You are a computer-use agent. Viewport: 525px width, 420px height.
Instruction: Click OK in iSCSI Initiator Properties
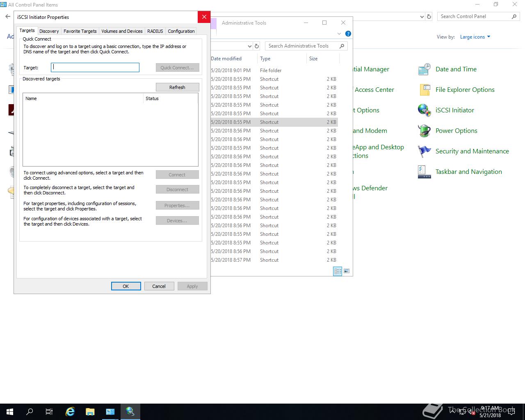(126, 286)
